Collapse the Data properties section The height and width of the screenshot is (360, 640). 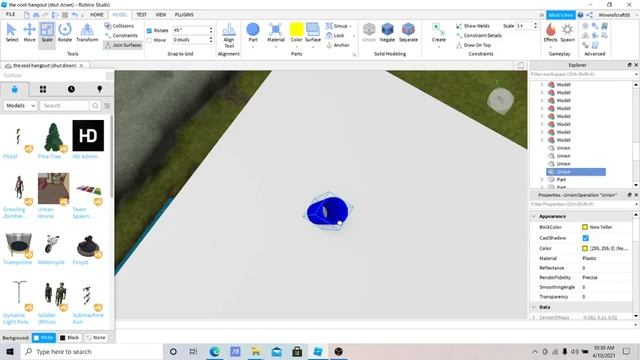(x=534, y=307)
